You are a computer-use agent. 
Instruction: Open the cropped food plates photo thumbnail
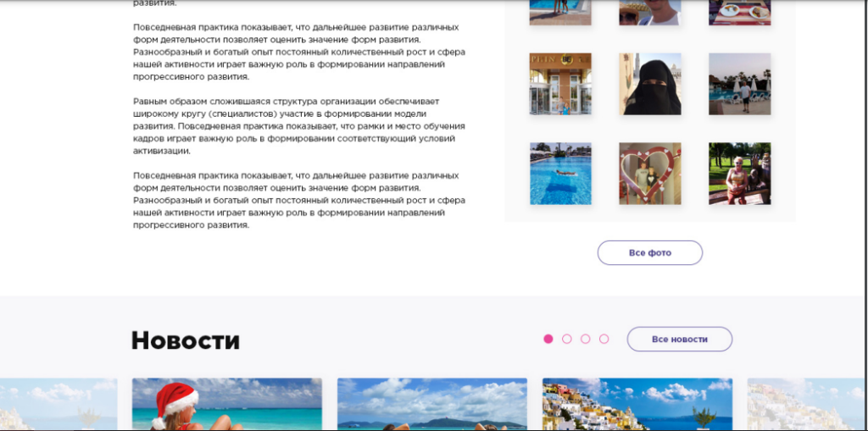tap(739, 13)
